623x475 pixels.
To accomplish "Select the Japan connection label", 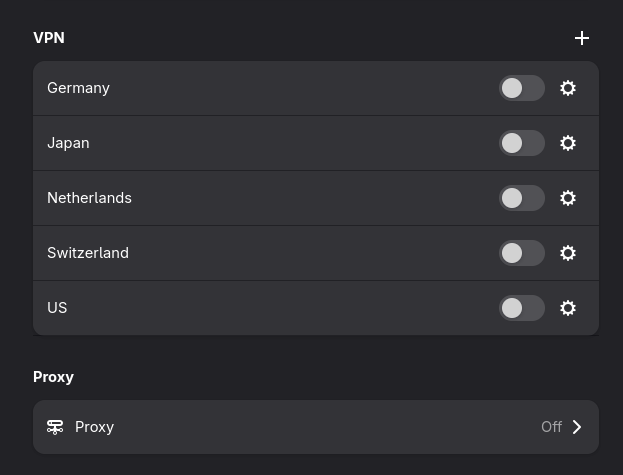I will click(68, 143).
